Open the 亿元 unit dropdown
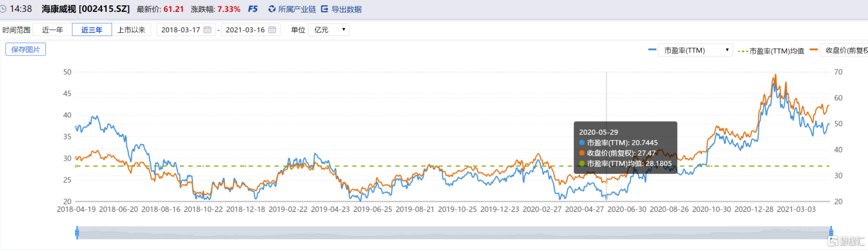This screenshot has width=868, height=250. click(329, 30)
